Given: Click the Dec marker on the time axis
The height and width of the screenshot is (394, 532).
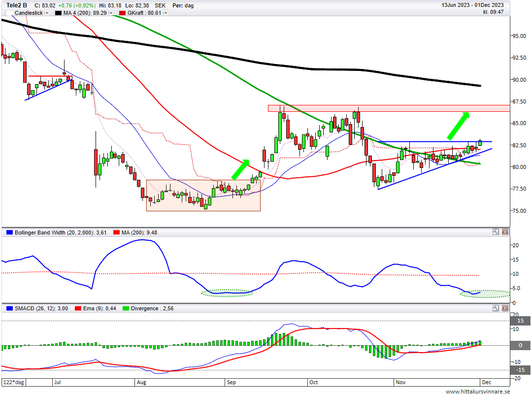Looking at the screenshot, I should [487, 382].
